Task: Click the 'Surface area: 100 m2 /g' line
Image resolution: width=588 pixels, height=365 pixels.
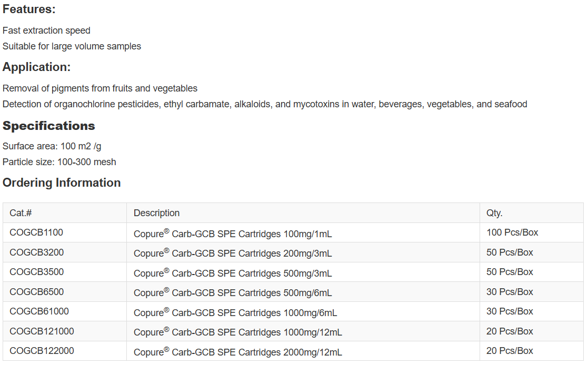Action: [52, 146]
